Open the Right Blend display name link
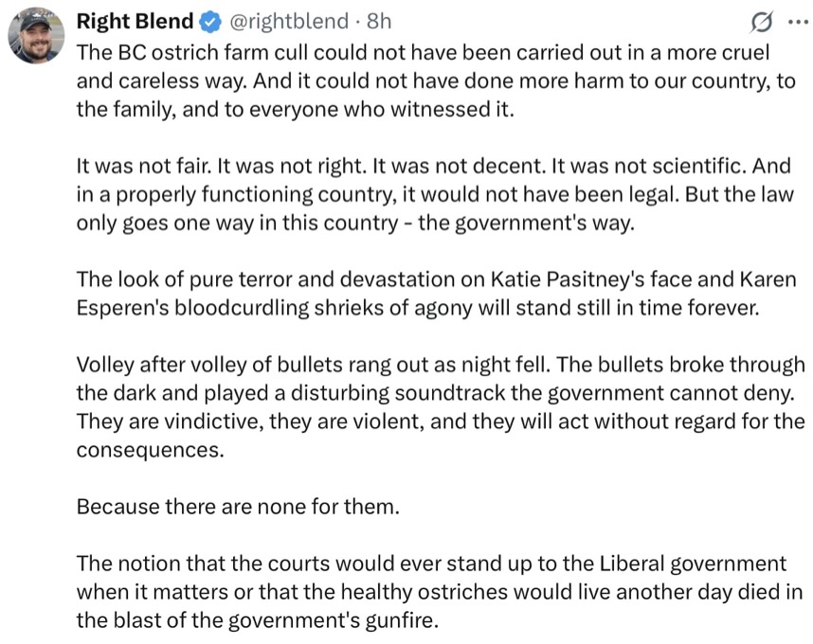This screenshot has width=813, height=644. click(135, 21)
